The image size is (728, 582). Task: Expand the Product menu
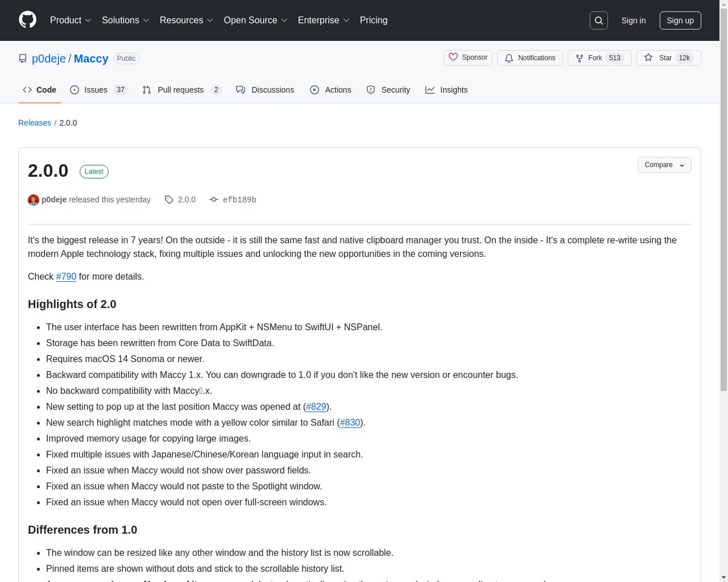click(x=71, y=20)
